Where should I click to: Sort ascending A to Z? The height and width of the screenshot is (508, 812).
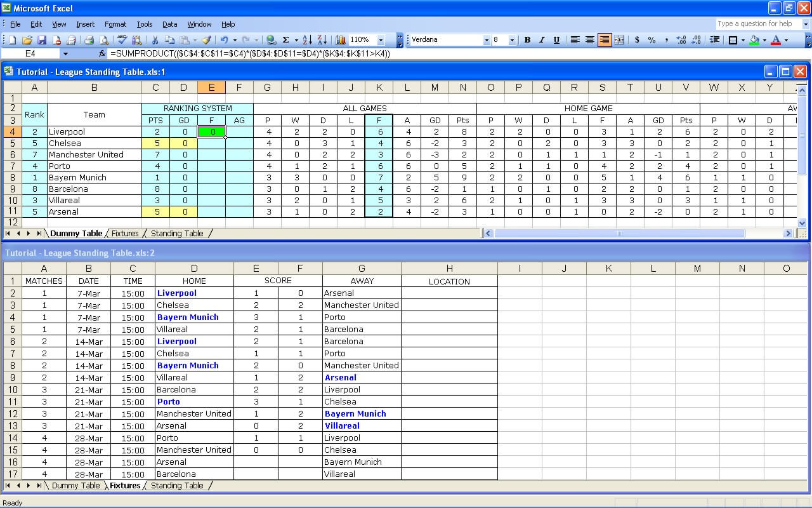click(307, 40)
